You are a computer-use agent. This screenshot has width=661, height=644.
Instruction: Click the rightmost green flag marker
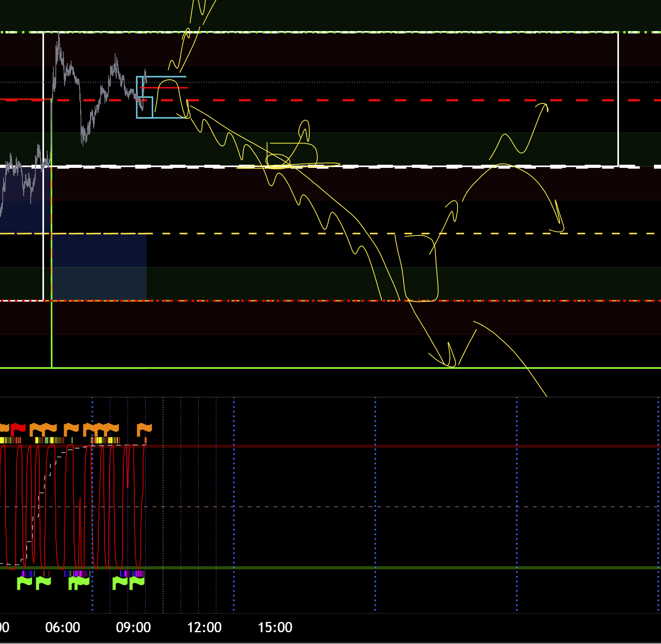coord(137,582)
